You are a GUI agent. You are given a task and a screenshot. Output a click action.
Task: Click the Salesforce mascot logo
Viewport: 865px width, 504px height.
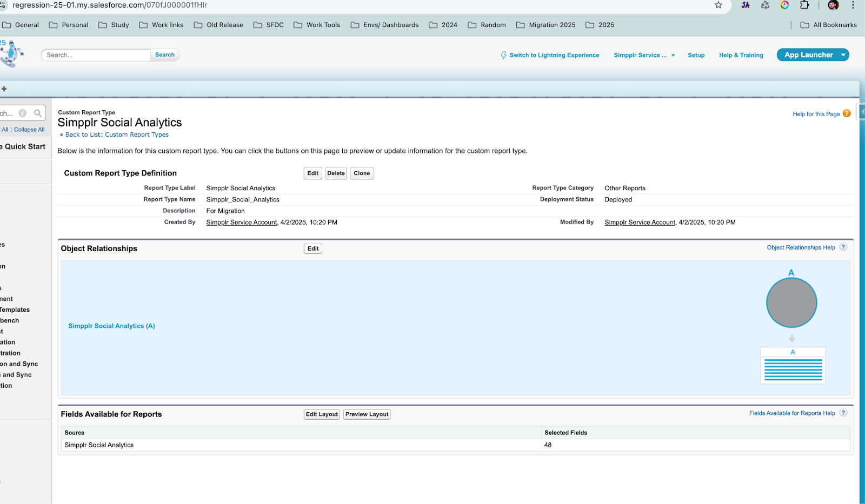pyautogui.click(x=11, y=53)
